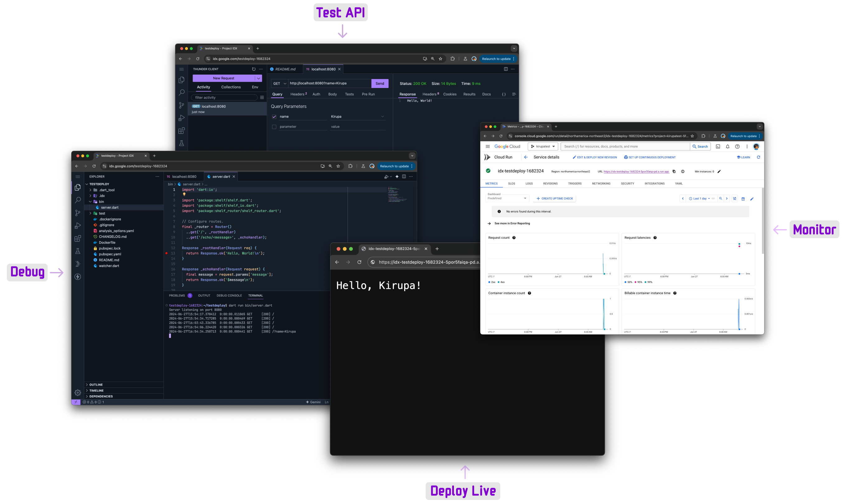
Task: Click the request URL field with localhost:8080
Action: click(x=329, y=84)
